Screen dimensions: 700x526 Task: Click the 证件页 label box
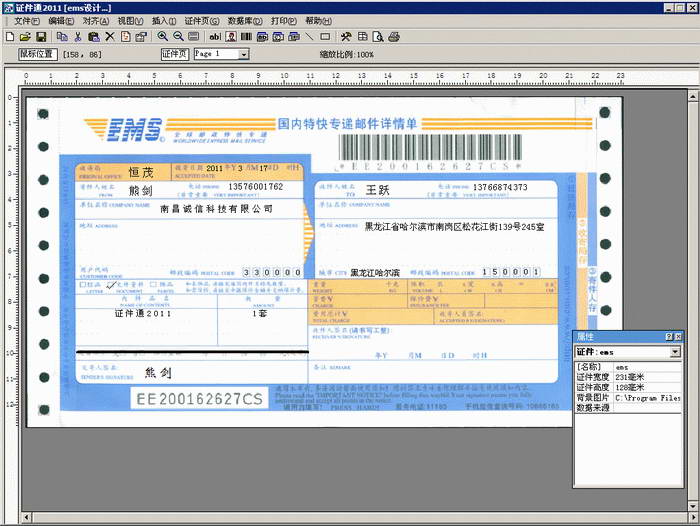175,54
